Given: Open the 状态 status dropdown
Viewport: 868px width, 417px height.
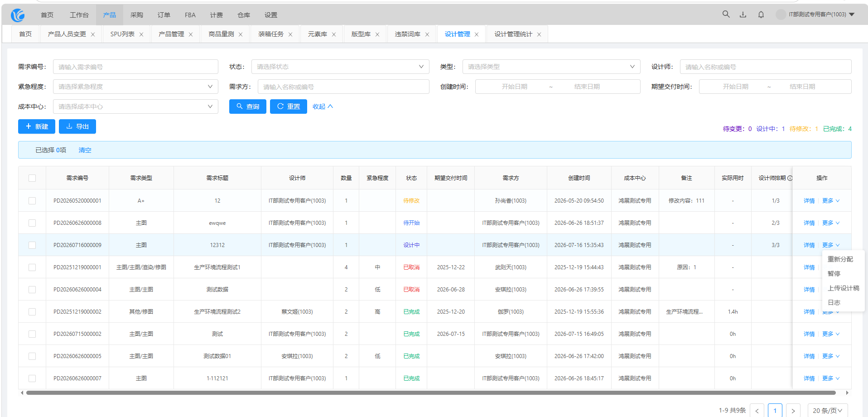Looking at the screenshot, I should point(340,67).
